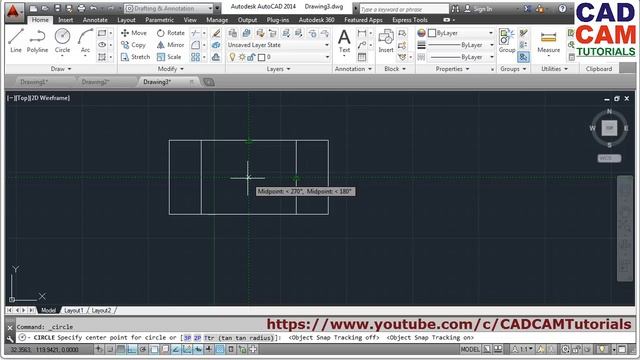Toggle Ortho Mode in status bar
This screenshot has height=360, width=640.
[x=132, y=349]
